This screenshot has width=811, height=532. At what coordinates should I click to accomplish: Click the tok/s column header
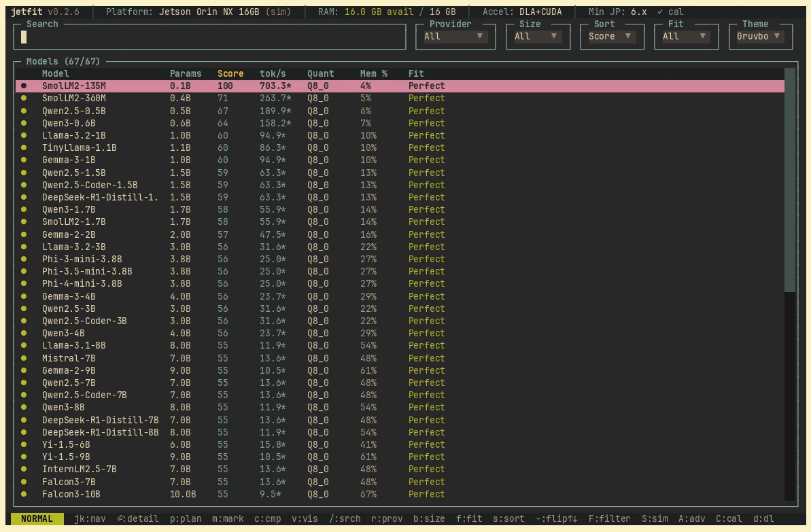pos(273,73)
